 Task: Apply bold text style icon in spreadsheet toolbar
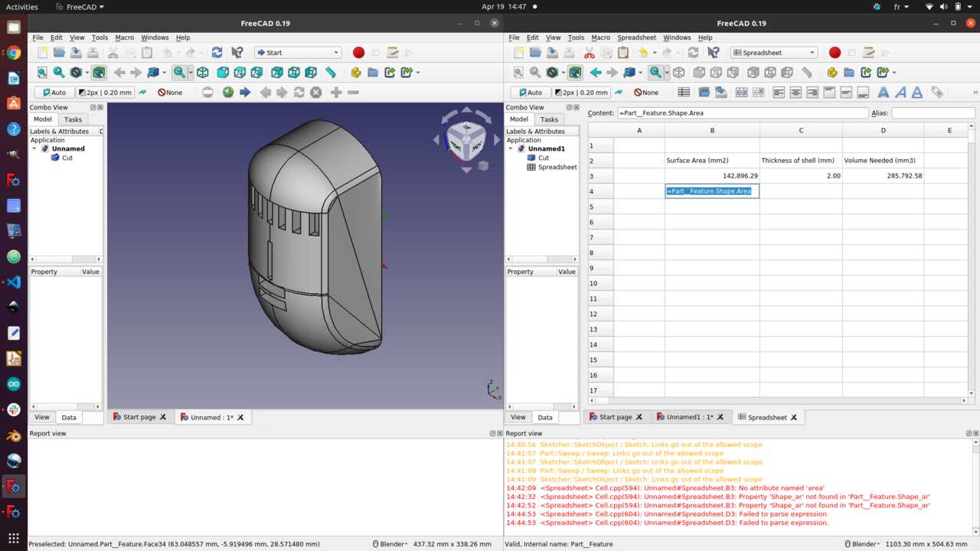click(884, 93)
